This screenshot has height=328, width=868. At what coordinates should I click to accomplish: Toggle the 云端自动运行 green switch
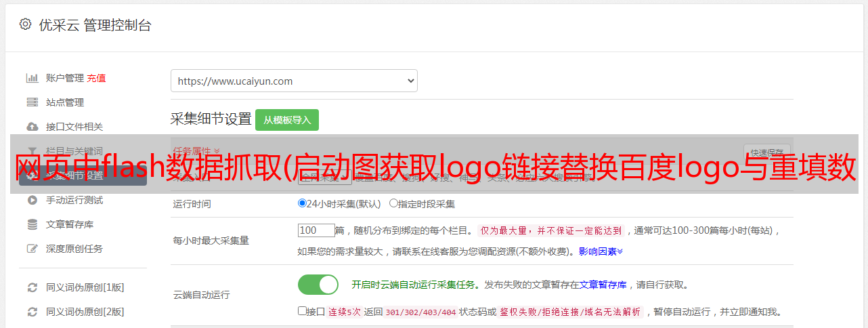tap(318, 285)
